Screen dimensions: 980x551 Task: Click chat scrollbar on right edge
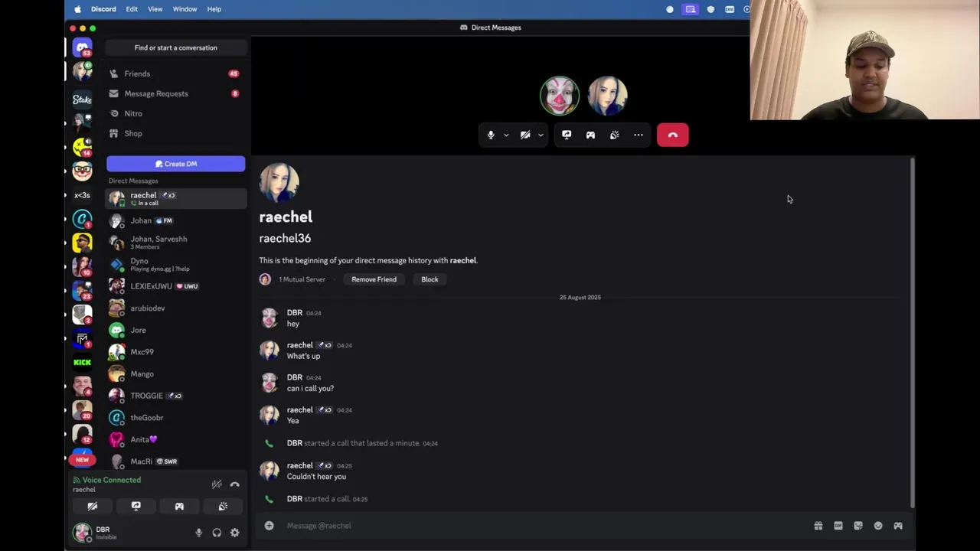click(x=912, y=333)
